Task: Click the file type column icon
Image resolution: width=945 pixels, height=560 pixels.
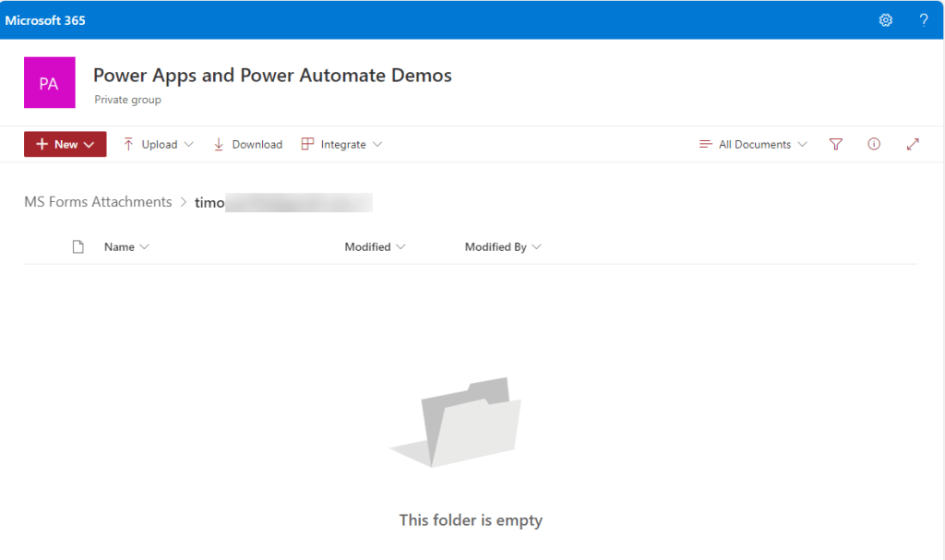Action: pyautogui.click(x=78, y=246)
